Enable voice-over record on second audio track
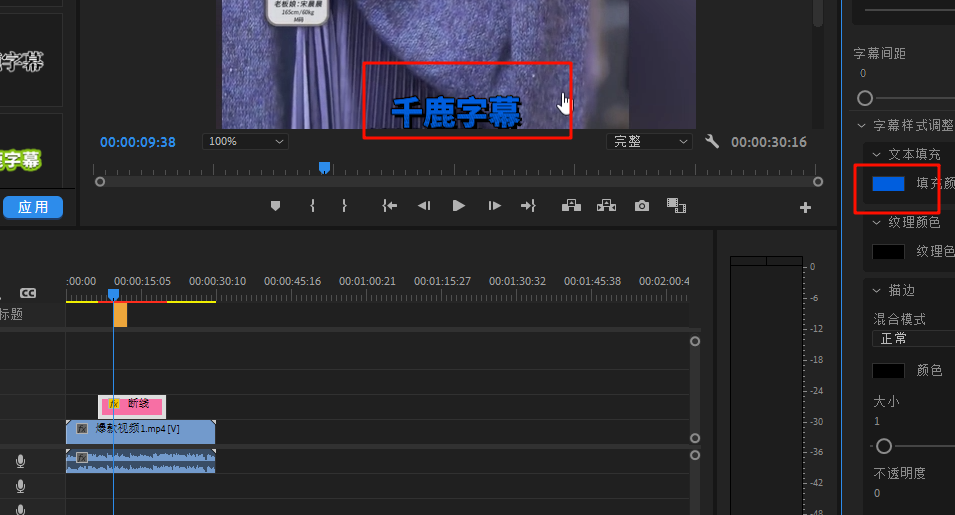 coord(21,486)
